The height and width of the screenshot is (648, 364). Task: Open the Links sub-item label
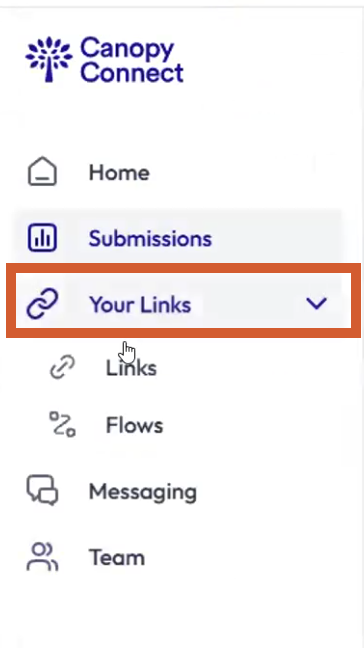tap(131, 368)
